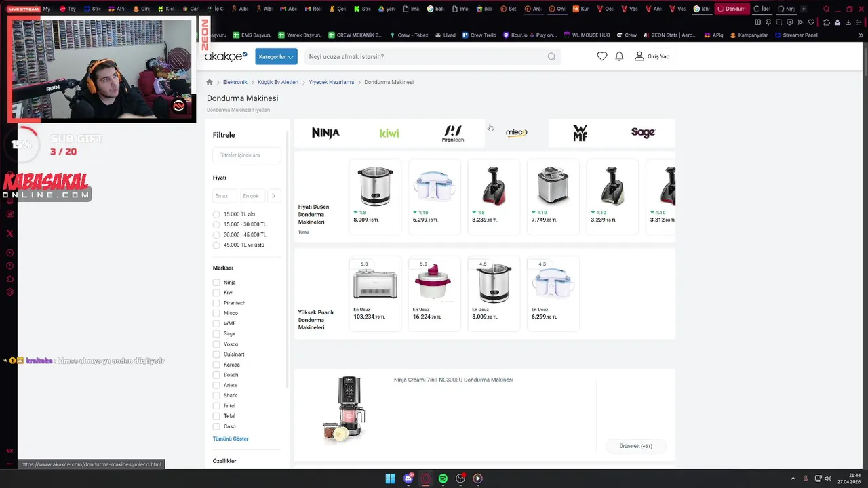Viewport: 868px width, 488px height.
Task: Open the new tab plus button
Action: (x=804, y=9)
